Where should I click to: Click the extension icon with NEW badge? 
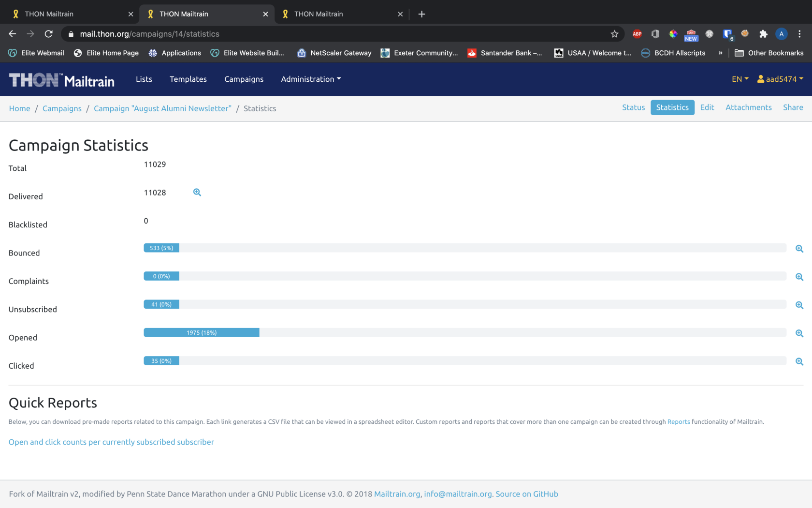[691, 35]
